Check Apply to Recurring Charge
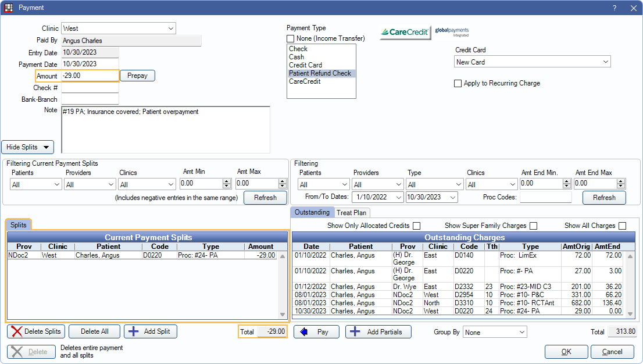Viewport: 643px width, 364px height. pos(458,83)
